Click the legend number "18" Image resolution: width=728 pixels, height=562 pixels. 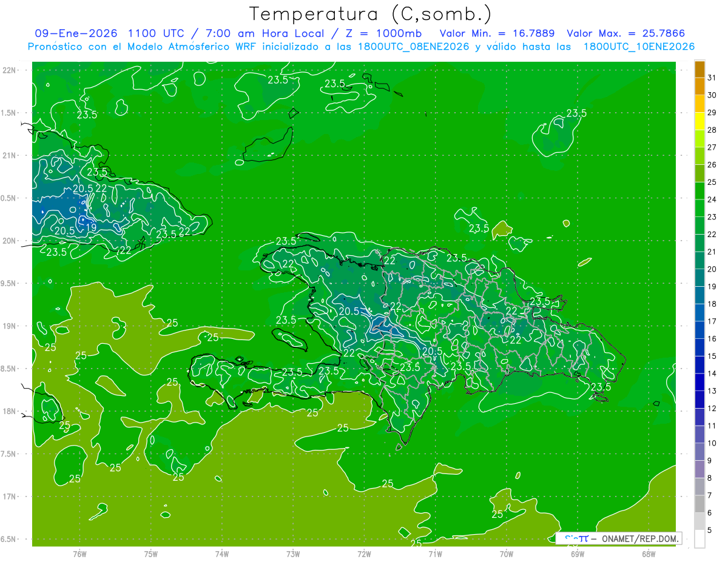click(x=712, y=304)
